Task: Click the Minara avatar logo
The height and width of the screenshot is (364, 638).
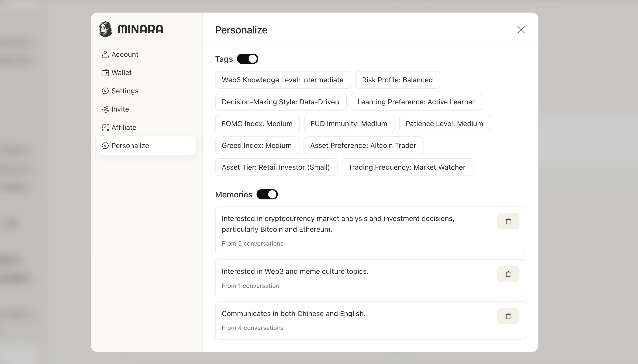Action: click(105, 29)
